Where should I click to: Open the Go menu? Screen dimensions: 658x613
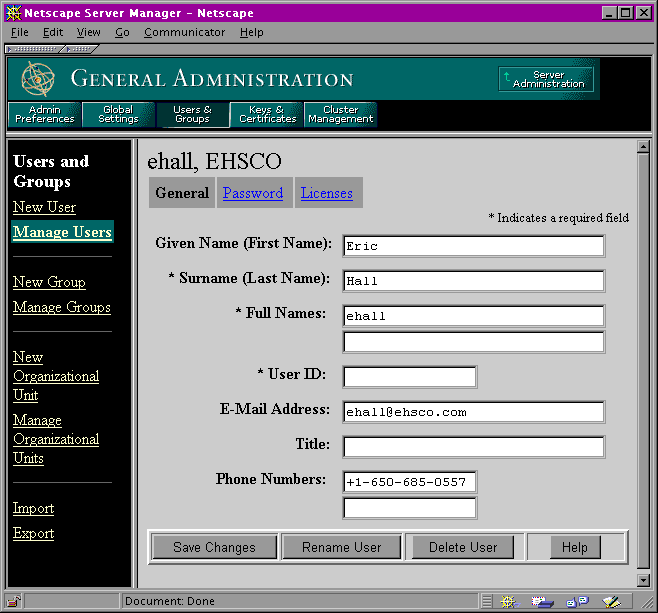coord(122,32)
